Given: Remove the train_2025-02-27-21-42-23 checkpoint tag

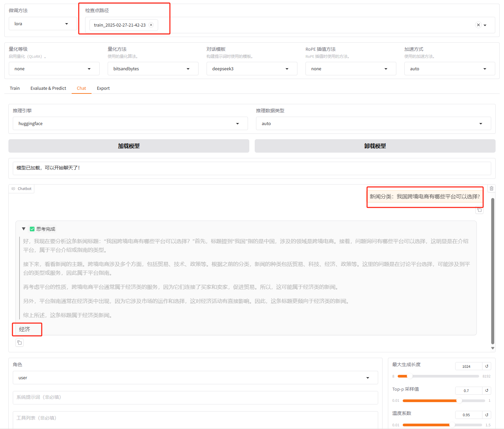Looking at the screenshot, I should click(151, 25).
